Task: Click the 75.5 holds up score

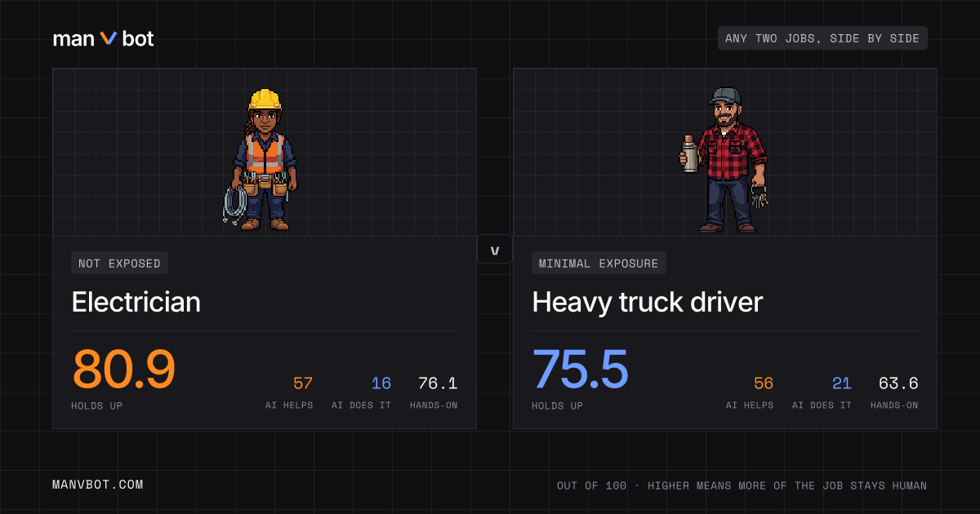Action: point(581,369)
